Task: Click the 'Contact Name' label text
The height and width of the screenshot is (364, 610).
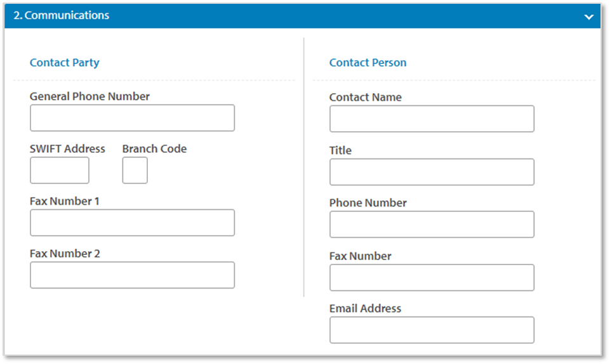Action: coord(365,98)
